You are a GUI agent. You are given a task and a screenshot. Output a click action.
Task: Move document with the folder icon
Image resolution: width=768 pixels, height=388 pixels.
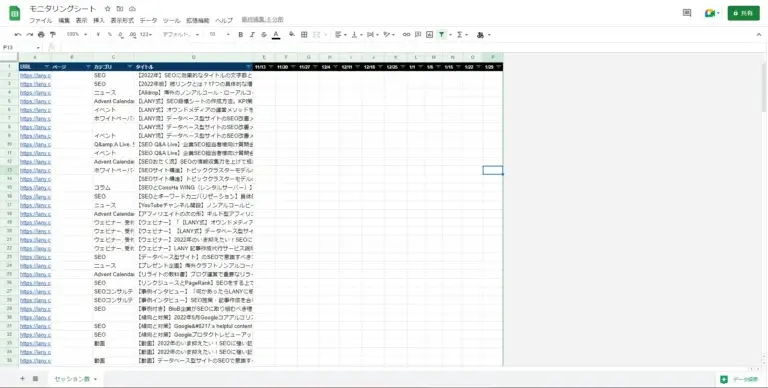click(120, 9)
